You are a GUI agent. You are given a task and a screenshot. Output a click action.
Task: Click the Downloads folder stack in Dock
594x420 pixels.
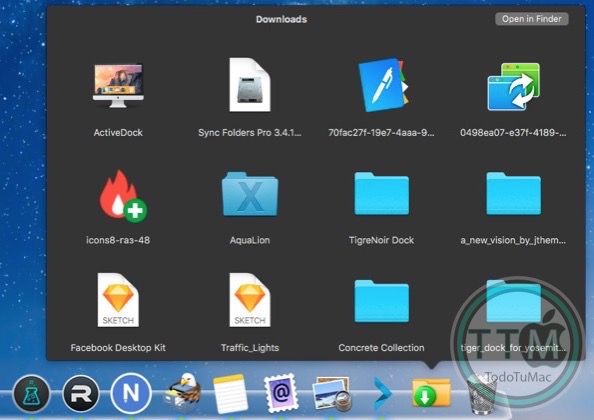pos(431,392)
